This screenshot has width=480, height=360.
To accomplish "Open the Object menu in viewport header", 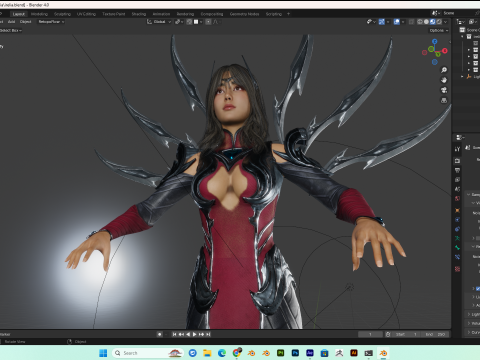I will coord(25,22).
